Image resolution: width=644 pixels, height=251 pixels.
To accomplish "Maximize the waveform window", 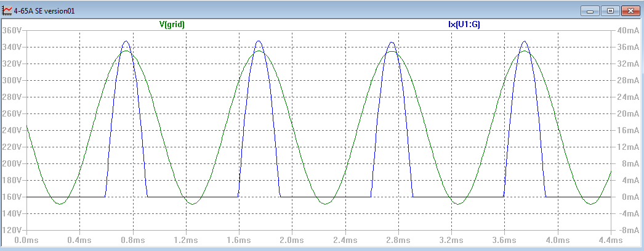I will point(610,11).
